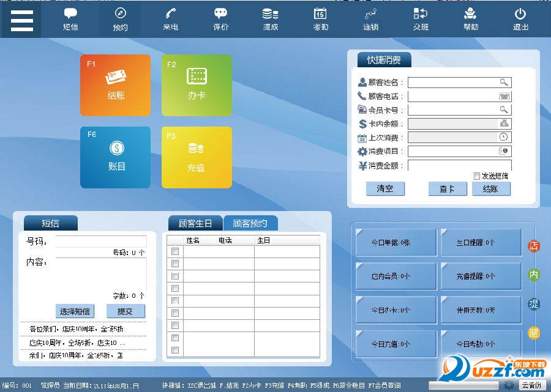Open the 短信 messaging toolbar icon
This screenshot has height=392, width=551.
pyautogui.click(x=70, y=19)
